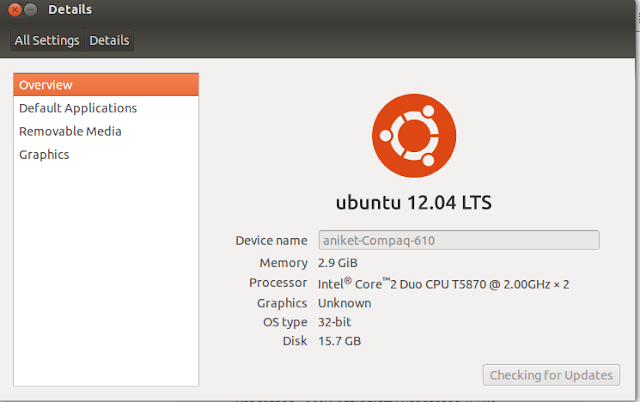Viewport: 640px width, 402px height.
Task: Click the Intel Core 2 Duo processor text
Action: [x=443, y=283]
